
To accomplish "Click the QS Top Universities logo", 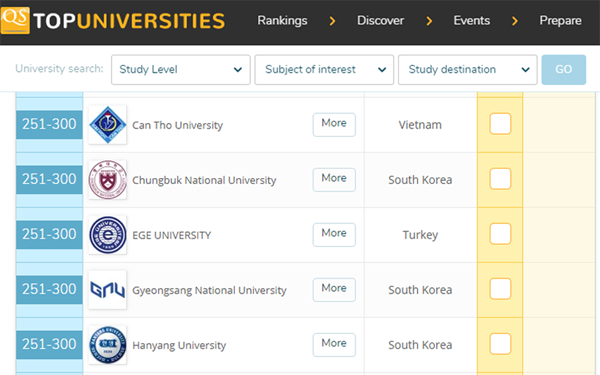I will tap(113, 21).
